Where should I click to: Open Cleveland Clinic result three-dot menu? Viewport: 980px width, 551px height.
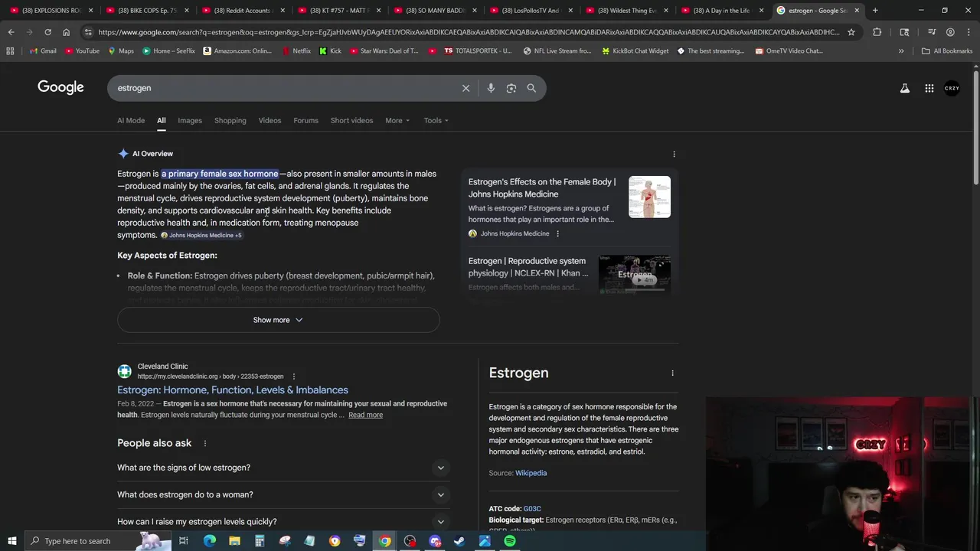[293, 377]
